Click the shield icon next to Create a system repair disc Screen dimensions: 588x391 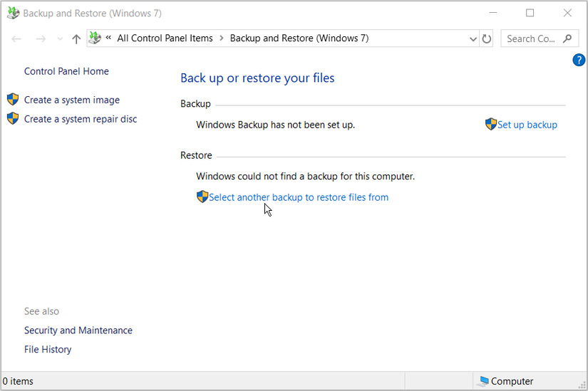(13, 118)
